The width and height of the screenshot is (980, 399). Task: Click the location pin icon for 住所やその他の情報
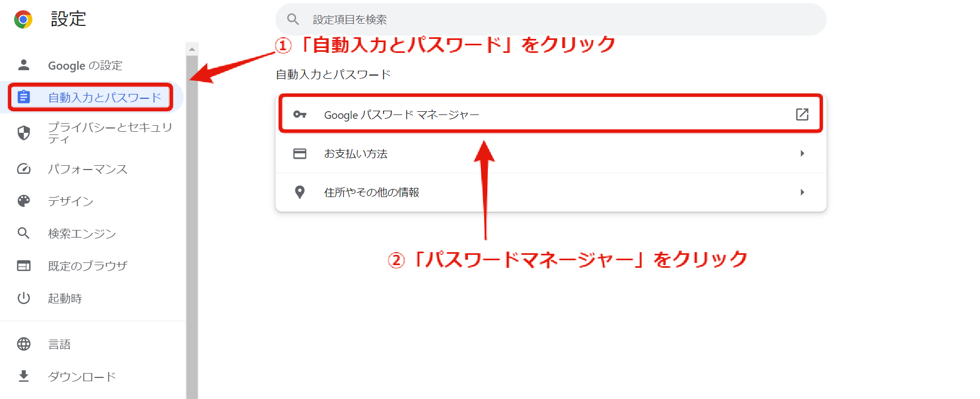[300, 192]
